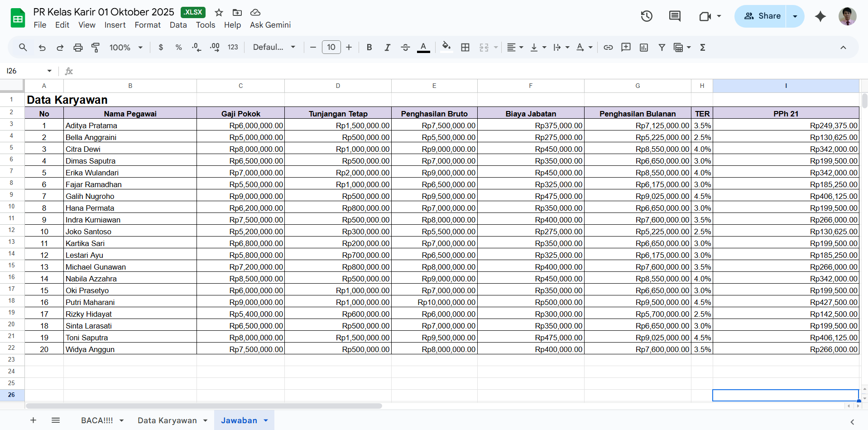Click the create filter funnel icon
This screenshot has width=868, height=430.
tap(662, 48)
